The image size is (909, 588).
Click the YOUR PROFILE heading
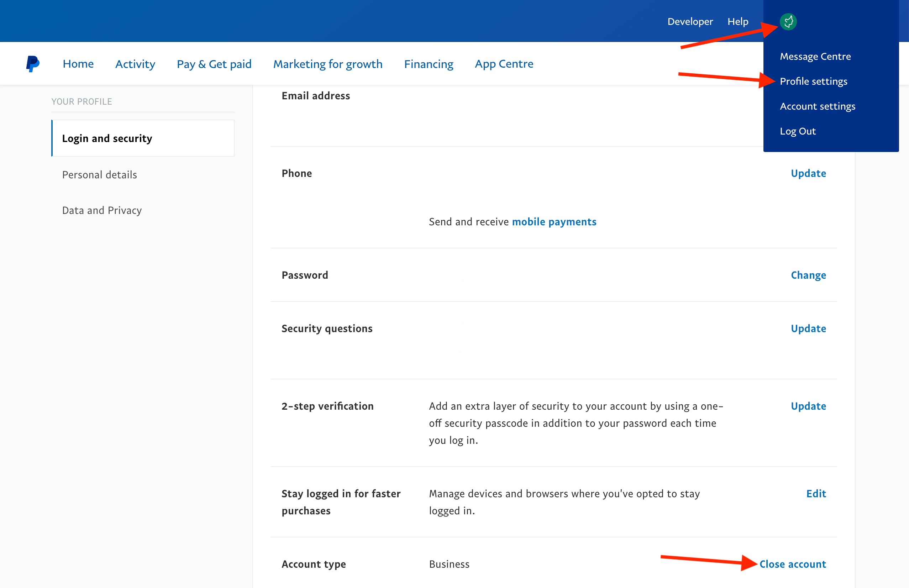pyautogui.click(x=82, y=101)
